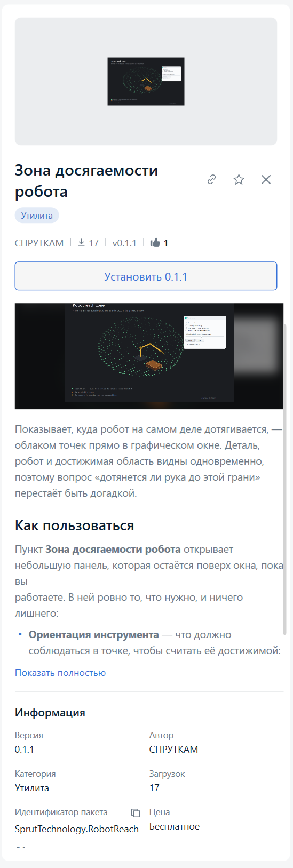Screen dimensions: 293x868
Task: Copy link to package using chain icon
Action: click(x=212, y=179)
